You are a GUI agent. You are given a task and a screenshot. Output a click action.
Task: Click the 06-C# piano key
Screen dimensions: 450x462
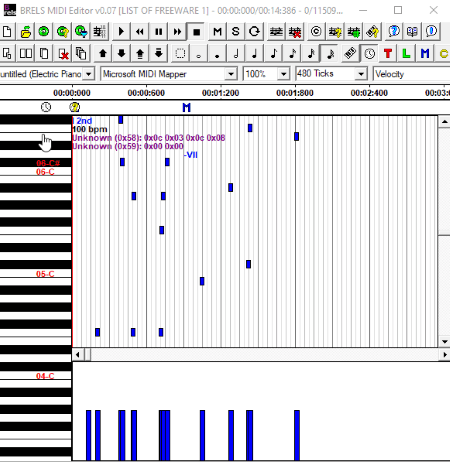(36, 163)
